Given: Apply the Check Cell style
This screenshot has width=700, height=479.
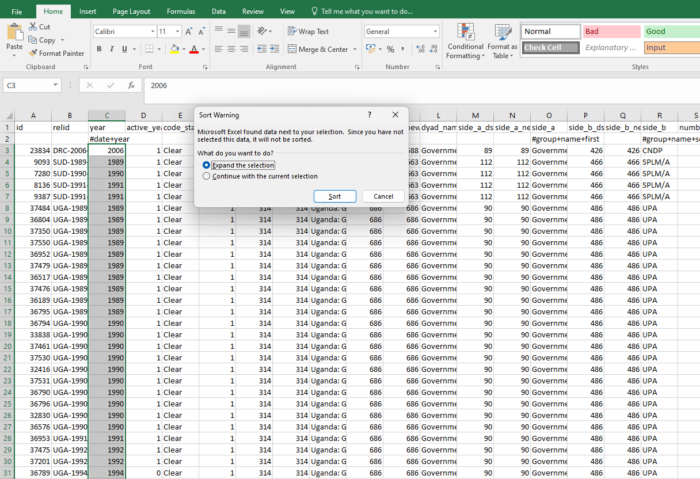Looking at the screenshot, I should click(550, 48).
